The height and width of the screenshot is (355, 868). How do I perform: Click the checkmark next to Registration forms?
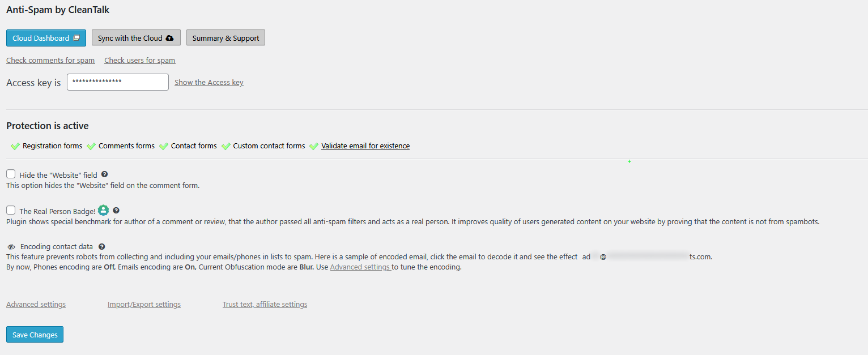[15, 146]
